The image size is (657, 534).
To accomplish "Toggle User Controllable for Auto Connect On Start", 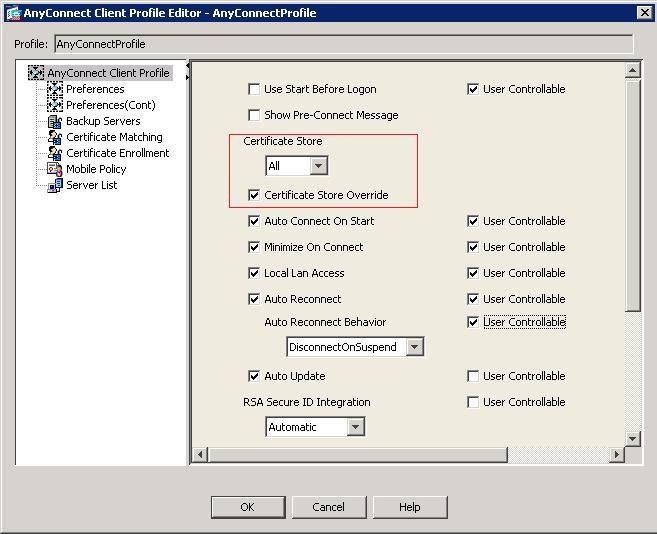I will [473, 221].
